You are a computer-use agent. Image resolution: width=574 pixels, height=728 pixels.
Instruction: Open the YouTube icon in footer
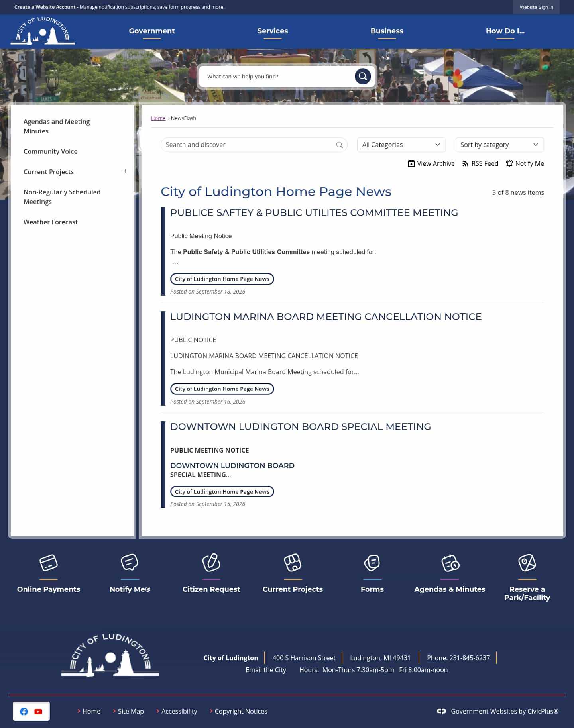[x=38, y=712]
